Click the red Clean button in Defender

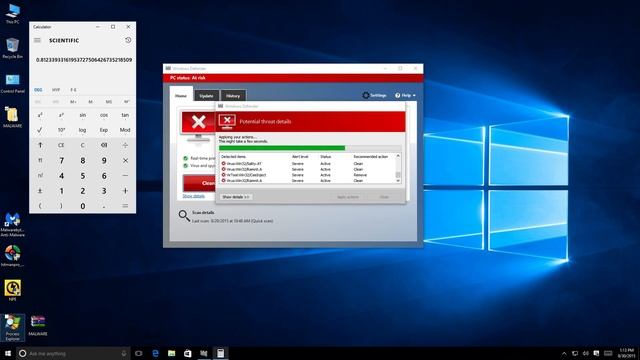click(x=199, y=183)
